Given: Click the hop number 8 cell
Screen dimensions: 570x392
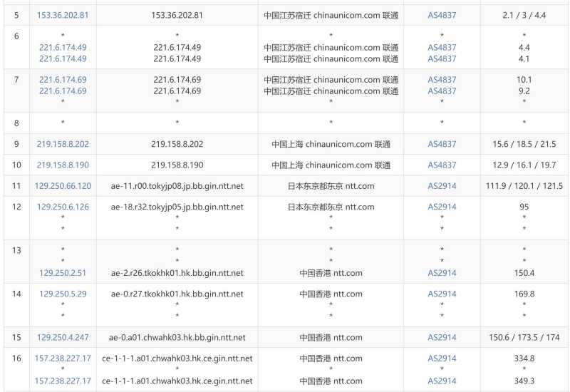Looking at the screenshot, I should 17,123.
